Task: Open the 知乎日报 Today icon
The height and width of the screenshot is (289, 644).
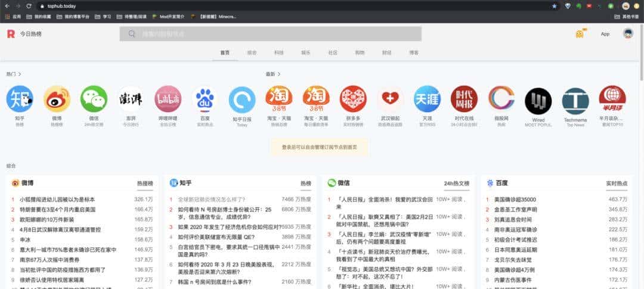Action: (x=242, y=100)
